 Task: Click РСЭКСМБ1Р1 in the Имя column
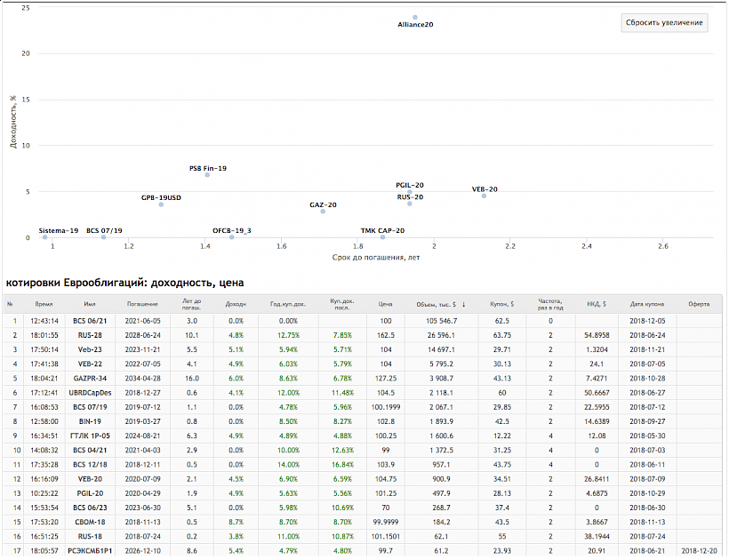tap(90, 551)
